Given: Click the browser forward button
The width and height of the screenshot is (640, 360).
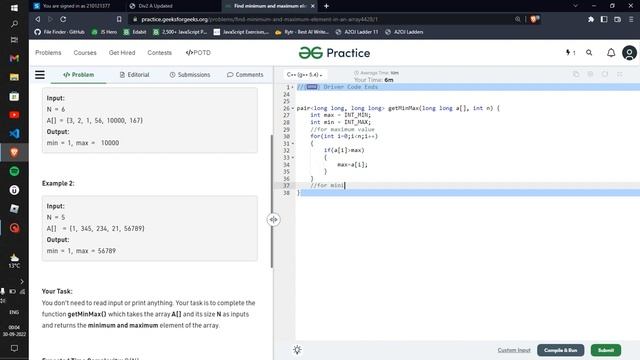Looking at the screenshot, I should pyautogui.click(x=50, y=19).
